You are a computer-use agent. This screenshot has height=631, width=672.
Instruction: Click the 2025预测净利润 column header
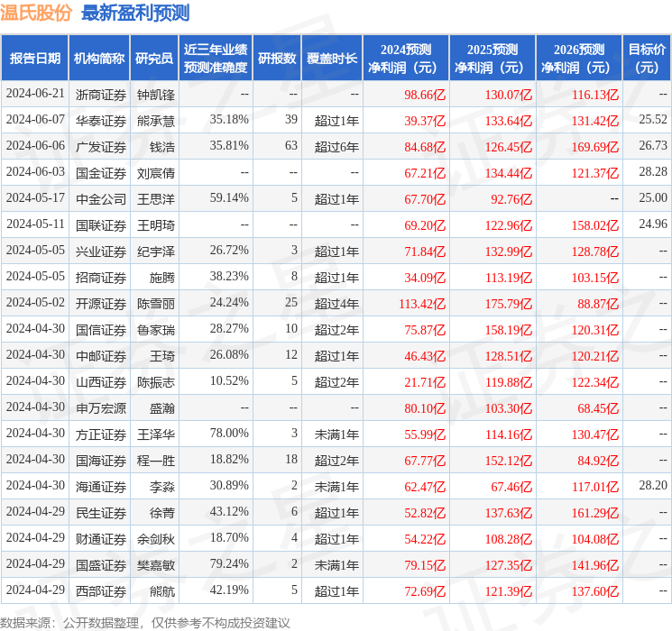(x=492, y=58)
